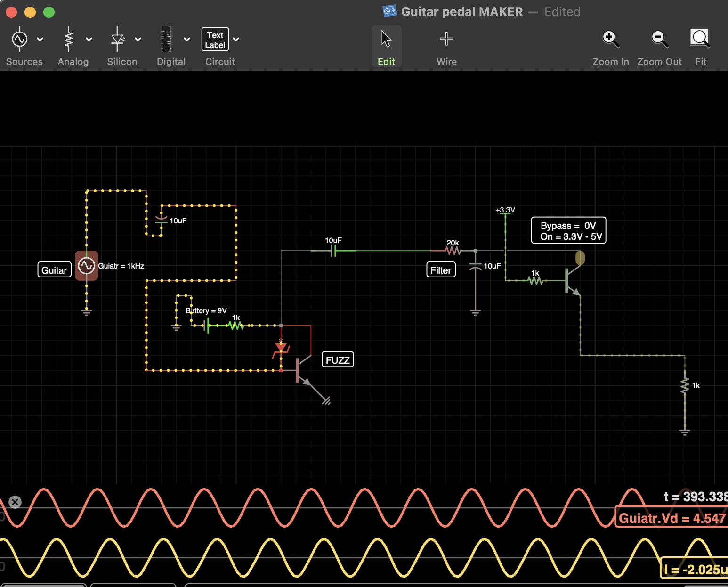Expand the Sources dropdown arrow

click(x=40, y=40)
